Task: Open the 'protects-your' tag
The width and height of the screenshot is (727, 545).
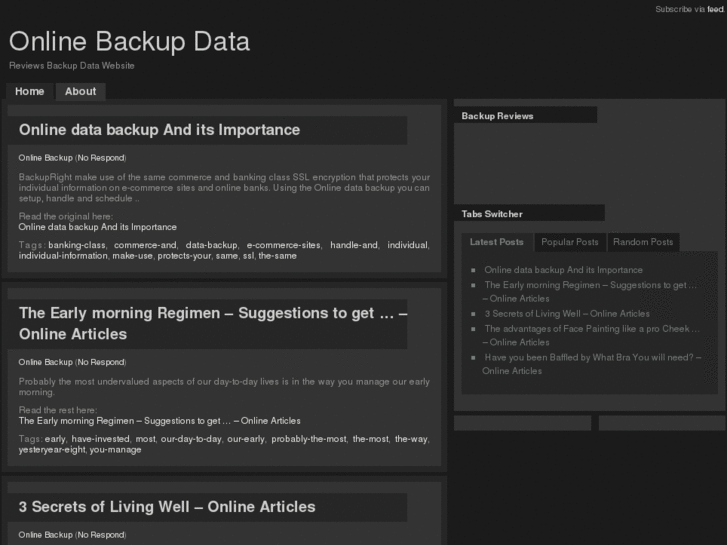Action: pyautogui.click(x=183, y=256)
